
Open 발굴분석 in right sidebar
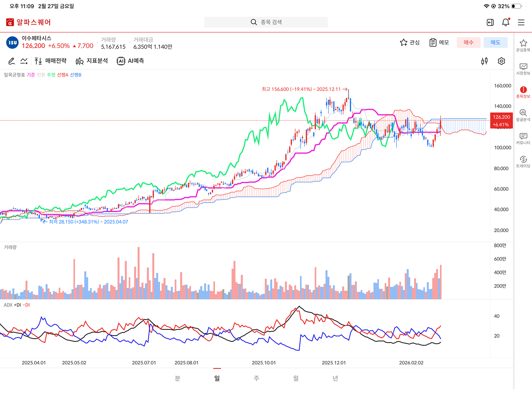point(523,115)
